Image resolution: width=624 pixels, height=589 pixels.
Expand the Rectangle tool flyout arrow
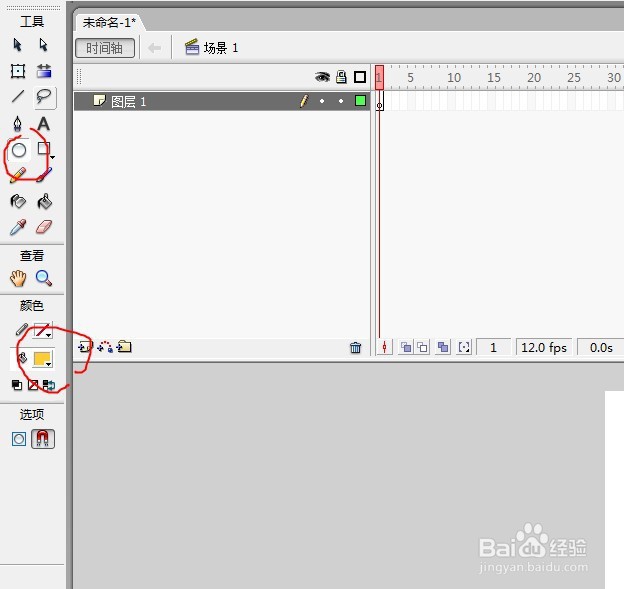(x=53, y=158)
